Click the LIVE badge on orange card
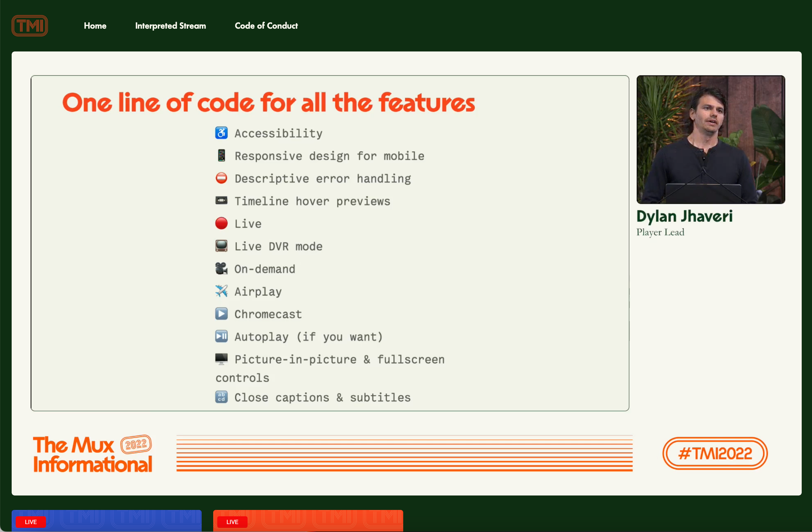This screenshot has height=532, width=812. click(x=232, y=522)
